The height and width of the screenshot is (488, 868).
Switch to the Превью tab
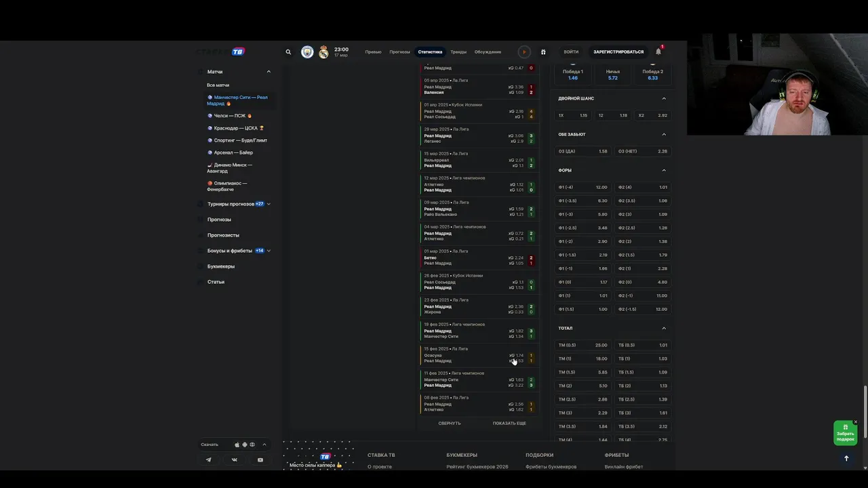[373, 52]
